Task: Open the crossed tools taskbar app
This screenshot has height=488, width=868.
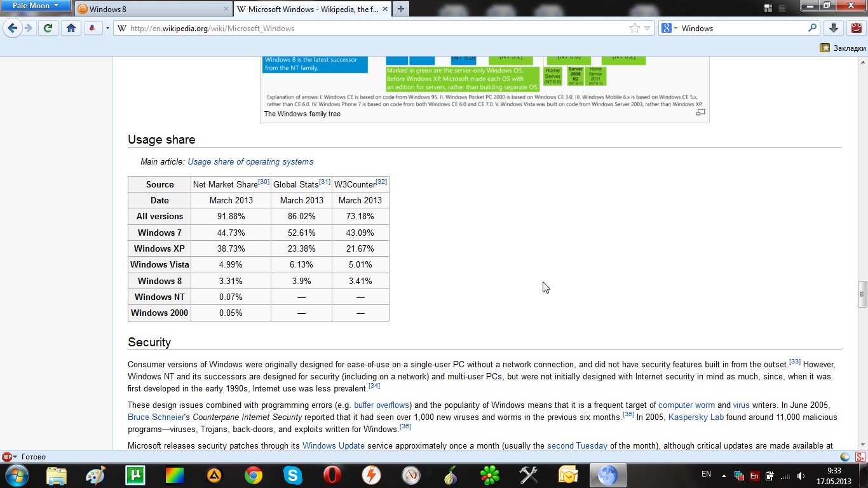Action: pos(529,475)
